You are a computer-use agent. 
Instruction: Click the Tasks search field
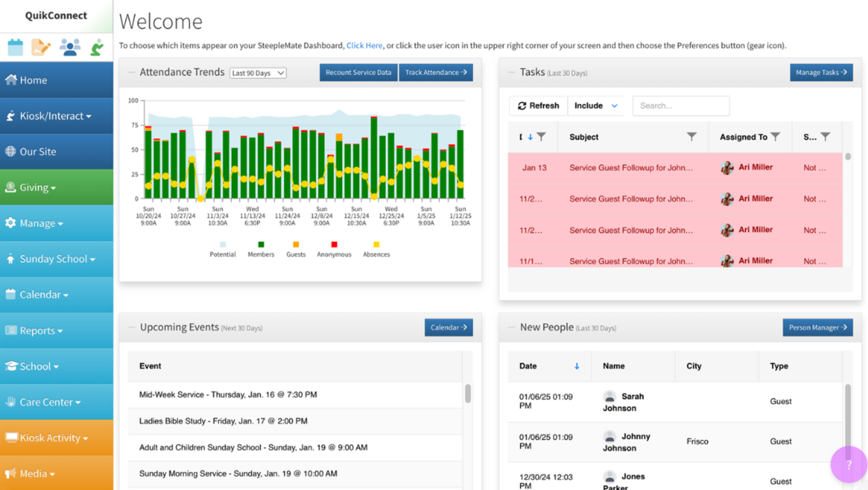click(x=681, y=106)
